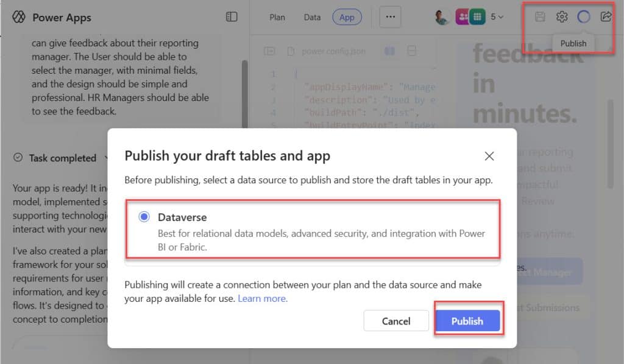Click the split editor view icon
Viewport: 624px width, 364px height.
point(389,51)
